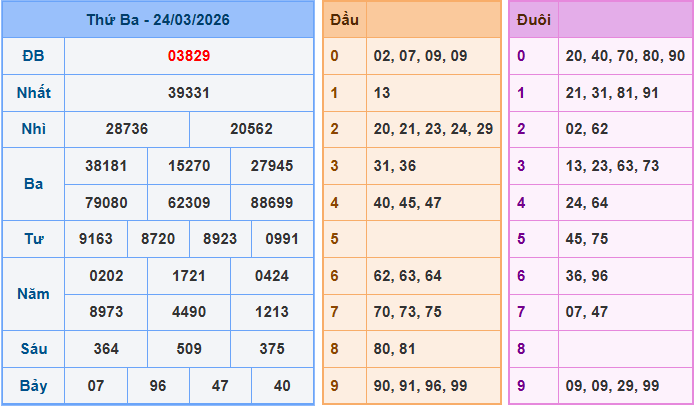This screenshot has height=406, width=695.
Task: Select the result cell 9163
Action: pyautogui.click(x=96, y=239)
